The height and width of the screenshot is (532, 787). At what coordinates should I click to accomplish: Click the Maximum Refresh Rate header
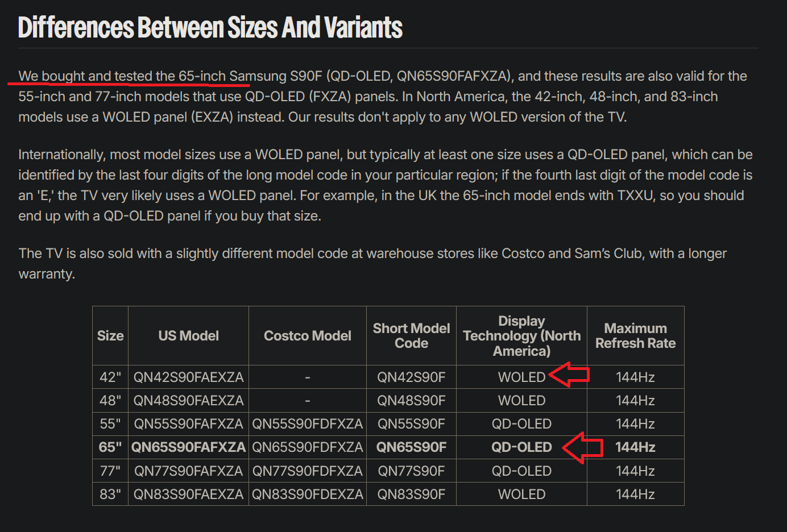click(635, 336)
